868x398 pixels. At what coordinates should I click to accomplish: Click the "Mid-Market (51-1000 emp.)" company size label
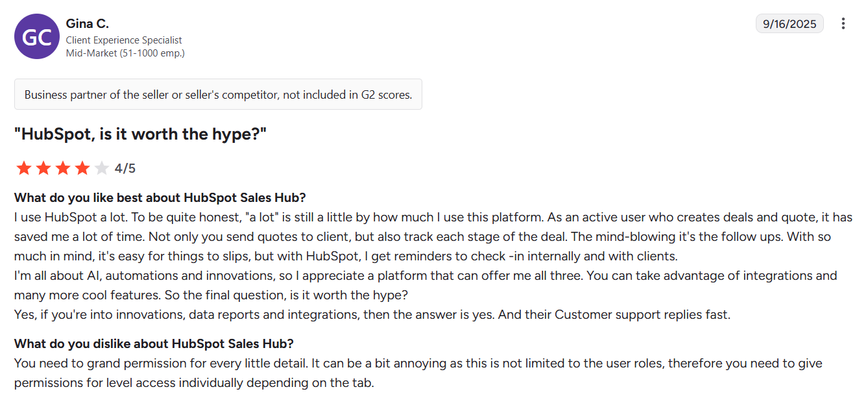point(125,53)
